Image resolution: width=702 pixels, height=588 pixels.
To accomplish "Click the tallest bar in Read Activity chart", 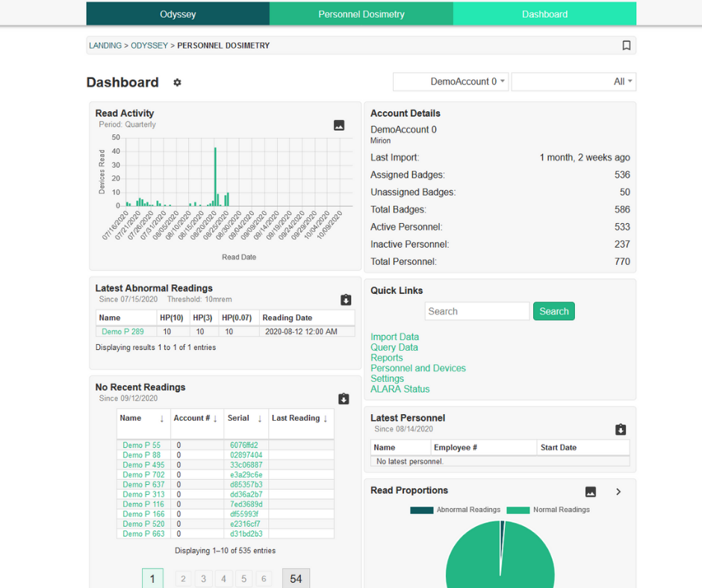I will point(215,177).
